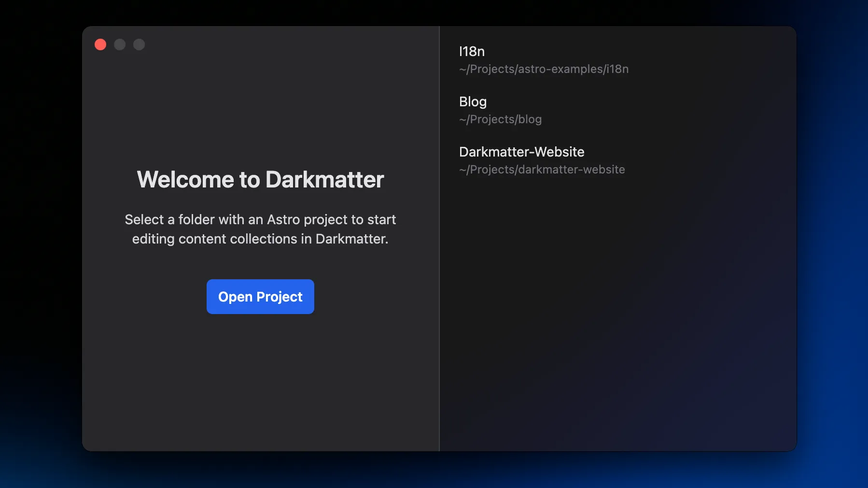Click the Welcome to Darkmatter heading
The height and width of the screenshot is (488, 868).
pyautogui.click(x=260, y=180)
